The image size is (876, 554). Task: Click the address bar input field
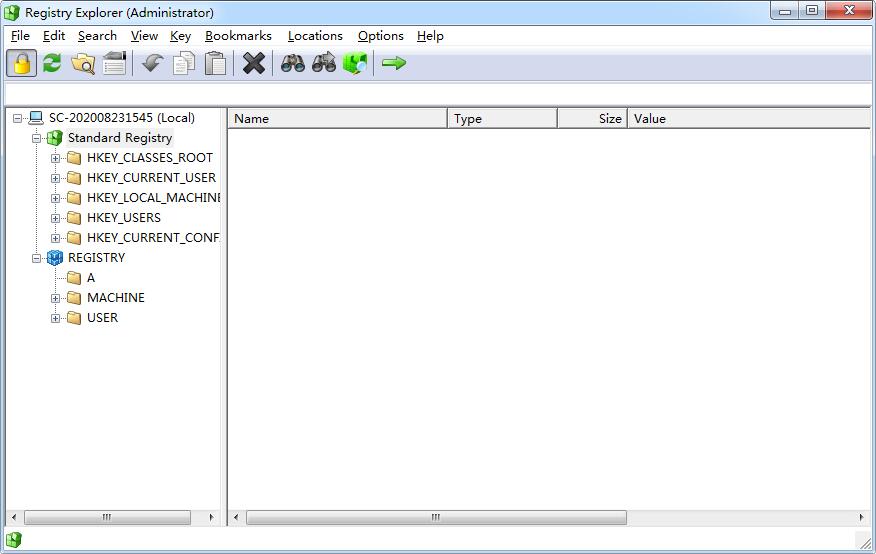pos(438,93)
